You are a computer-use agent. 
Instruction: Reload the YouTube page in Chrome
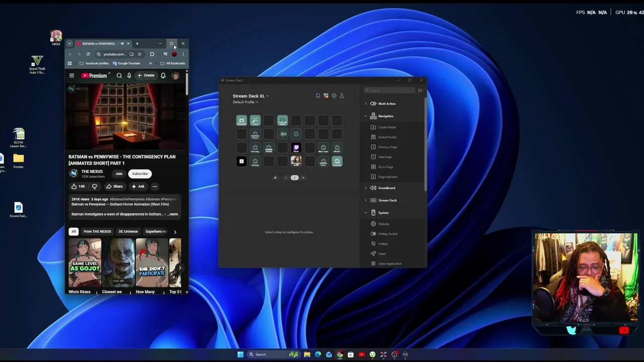tap(88, 54)
